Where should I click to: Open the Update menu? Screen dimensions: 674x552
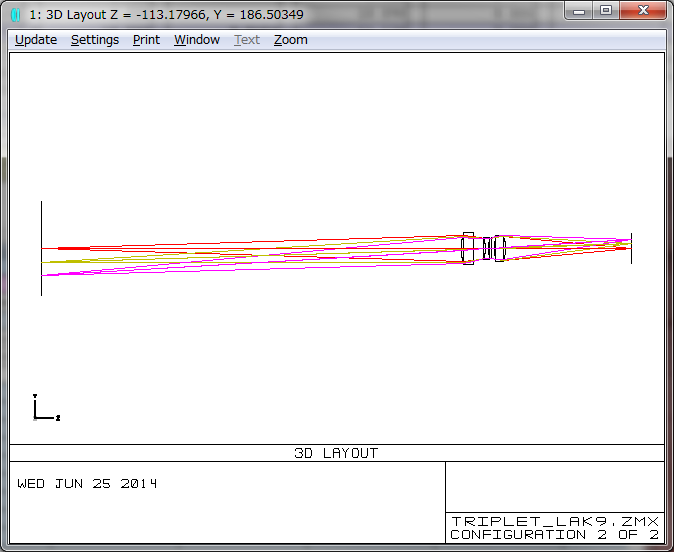coord(36,40)
